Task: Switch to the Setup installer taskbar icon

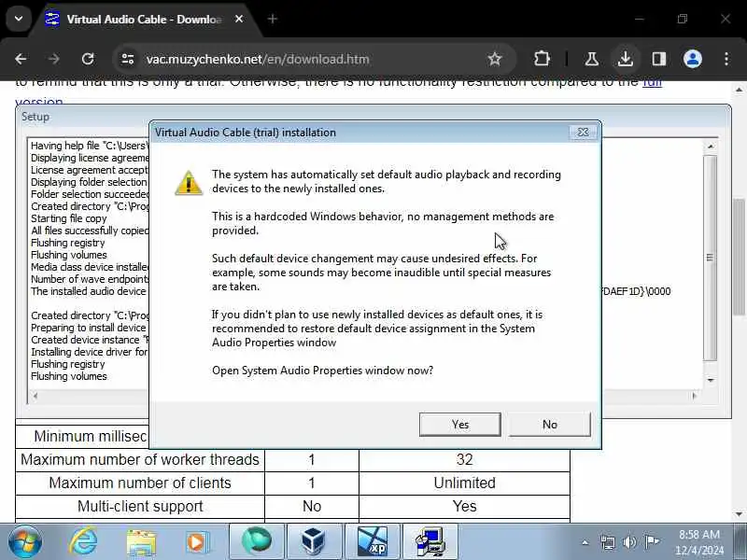Action: [430, 541]
